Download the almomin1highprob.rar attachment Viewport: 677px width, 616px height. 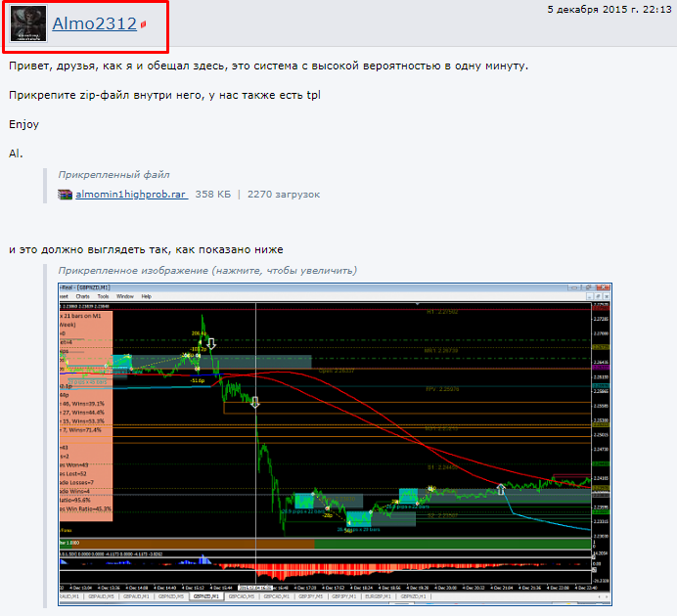131,195
